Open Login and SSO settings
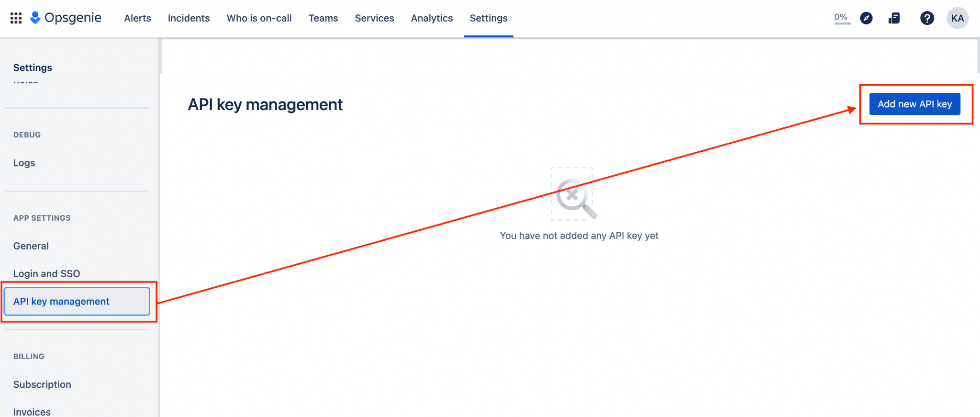The height and width of the screenshot is (417, 980). tap(46, 274)
